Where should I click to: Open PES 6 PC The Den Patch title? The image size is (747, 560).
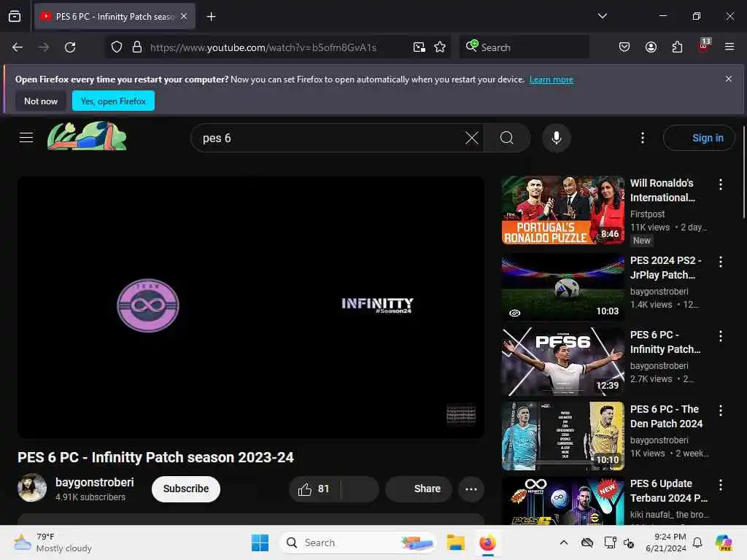click(x=666, y=416)
